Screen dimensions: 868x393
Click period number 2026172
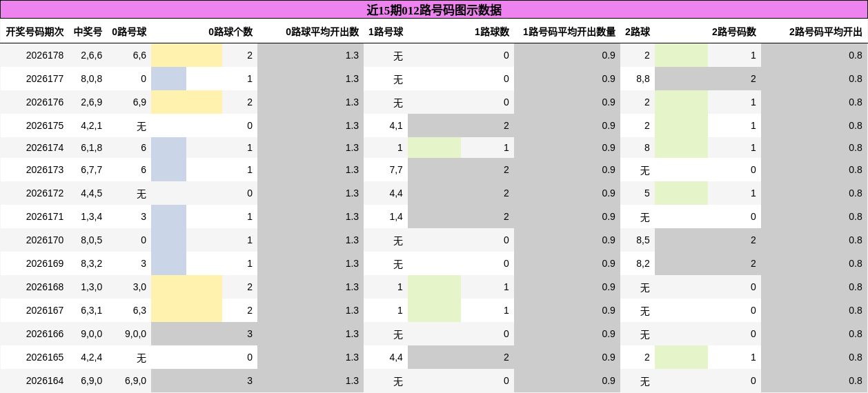pyautogui.click(x=45, y=193)
